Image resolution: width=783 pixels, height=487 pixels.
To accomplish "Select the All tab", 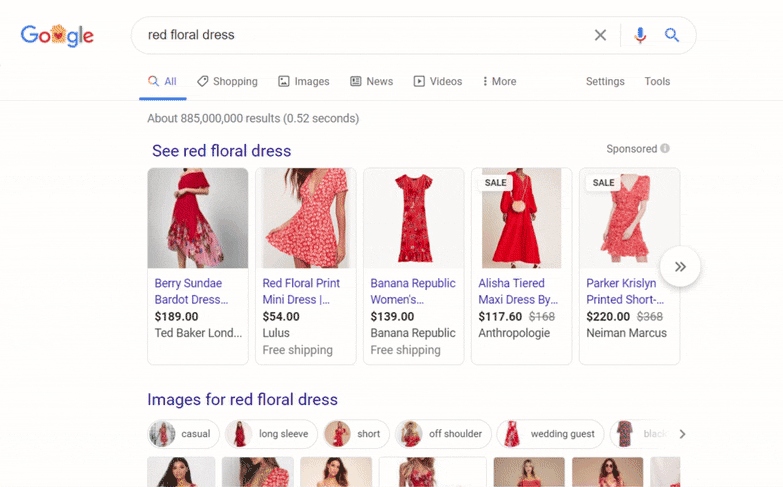I will pos(163,81).
